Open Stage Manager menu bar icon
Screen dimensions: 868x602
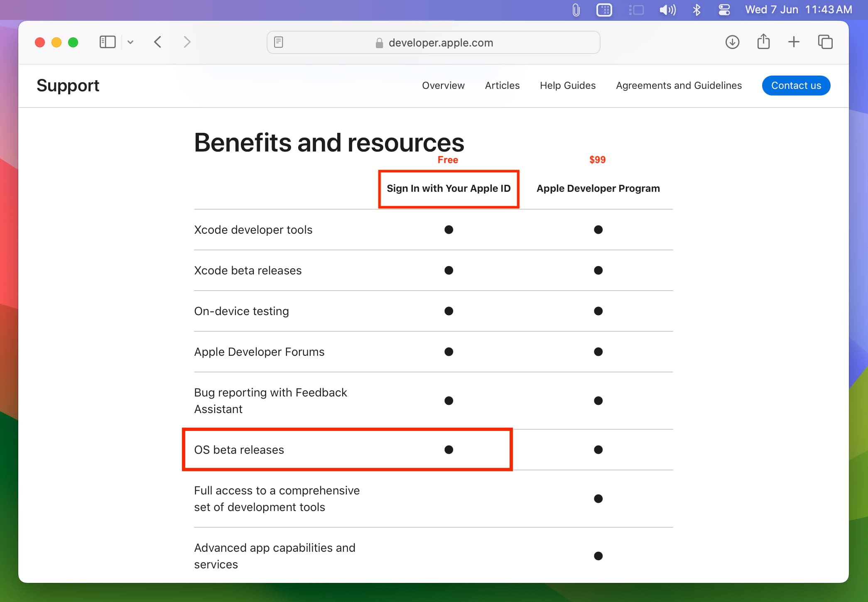636,10
